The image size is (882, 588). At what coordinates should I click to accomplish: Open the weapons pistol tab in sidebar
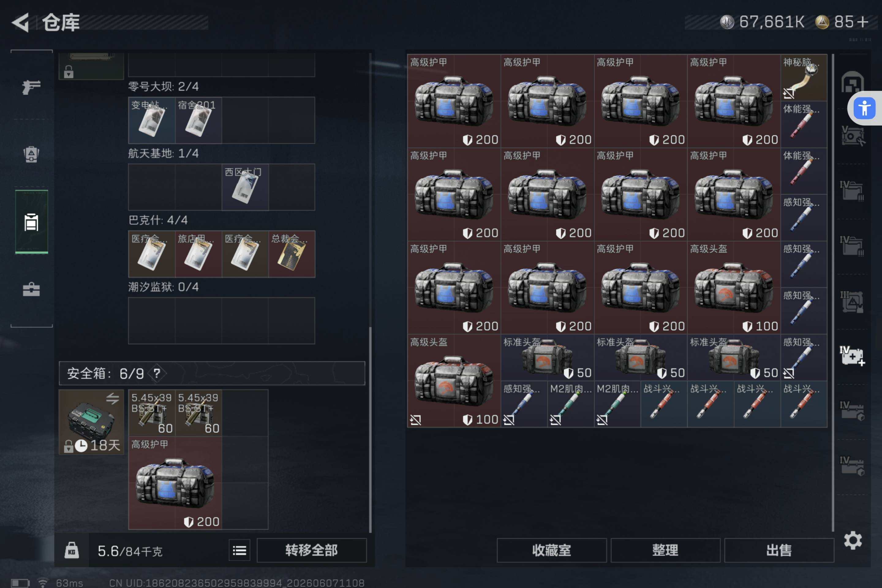coord(31,87)
